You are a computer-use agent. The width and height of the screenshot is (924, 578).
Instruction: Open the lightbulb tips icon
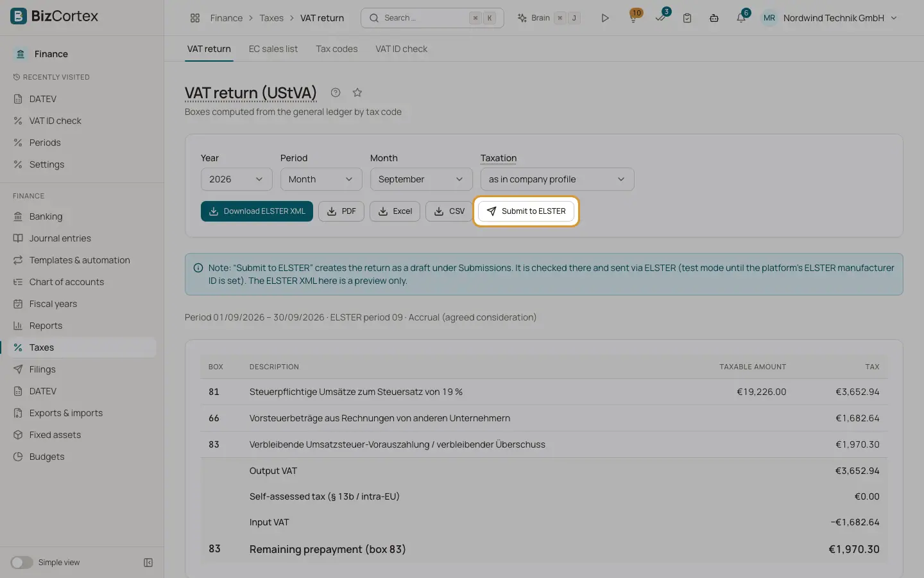[633, 18]
